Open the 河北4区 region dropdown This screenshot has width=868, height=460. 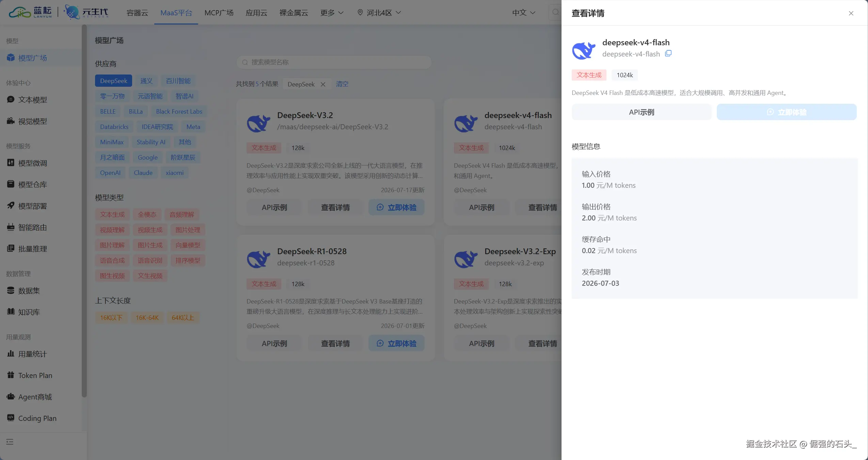(379, 13)
